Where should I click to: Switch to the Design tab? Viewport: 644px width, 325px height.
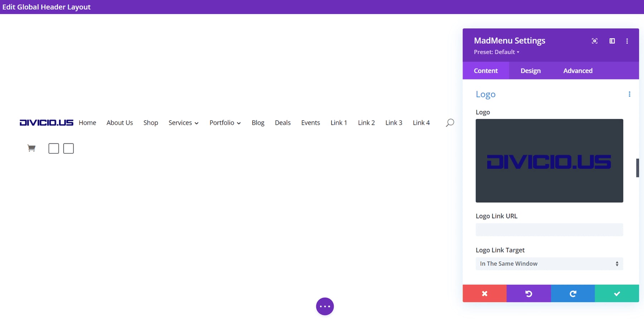(531, 70)
